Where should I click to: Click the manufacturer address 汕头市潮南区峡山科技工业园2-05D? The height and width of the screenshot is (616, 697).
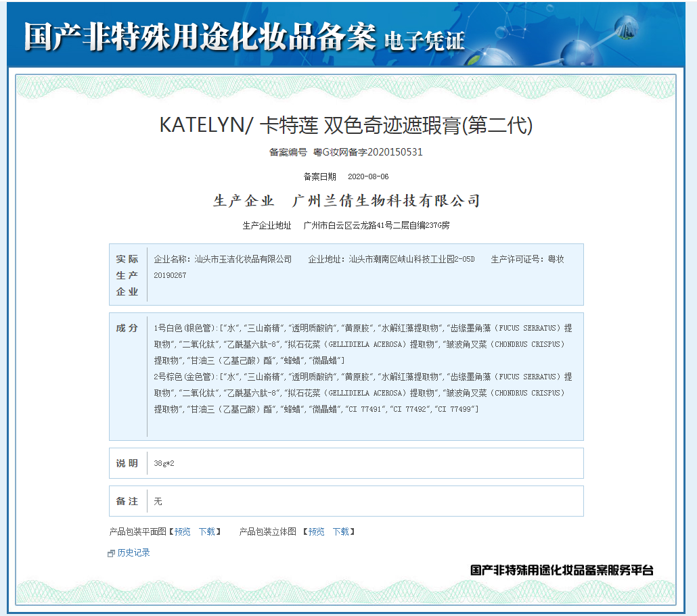pyautogui.click(x=411, y=260)
